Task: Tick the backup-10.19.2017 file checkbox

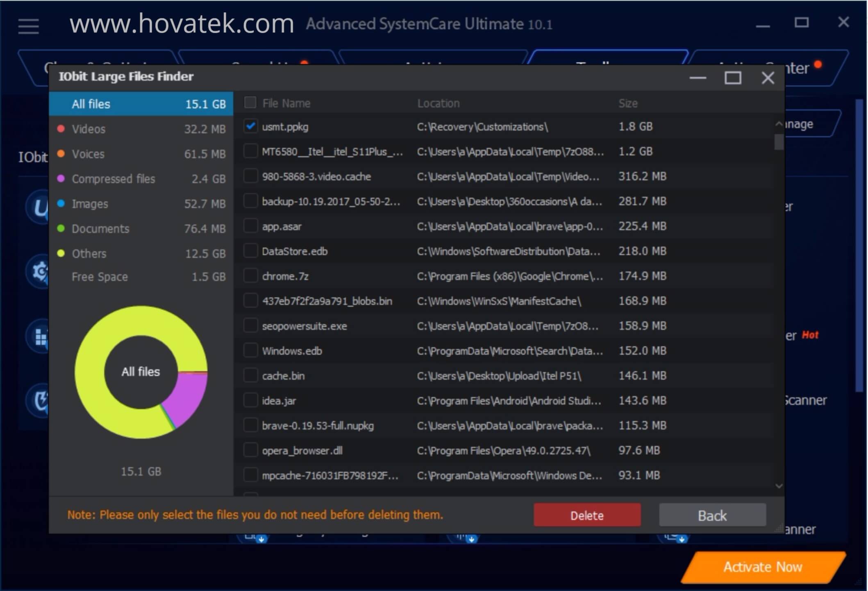Action: pos(250,201)
